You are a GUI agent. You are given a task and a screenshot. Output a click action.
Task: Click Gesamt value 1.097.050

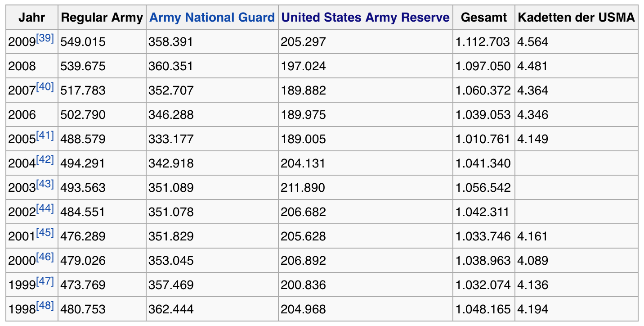tap(483, 66)
